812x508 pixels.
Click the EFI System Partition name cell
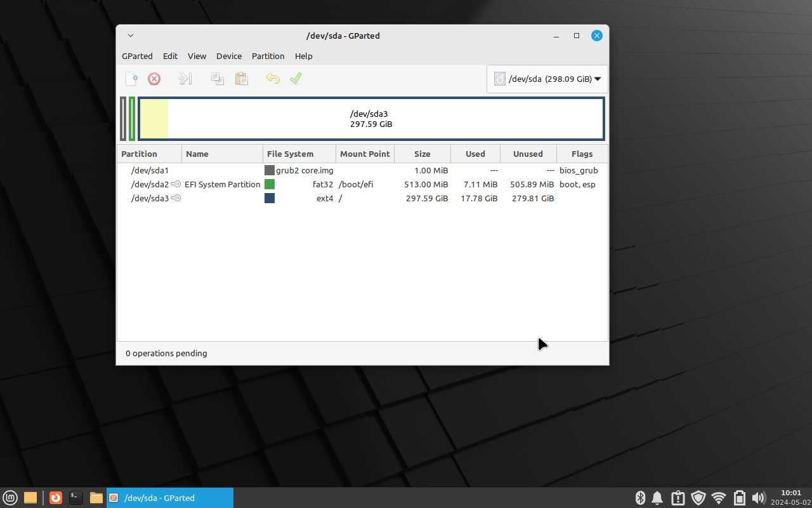tap(223, 184)
